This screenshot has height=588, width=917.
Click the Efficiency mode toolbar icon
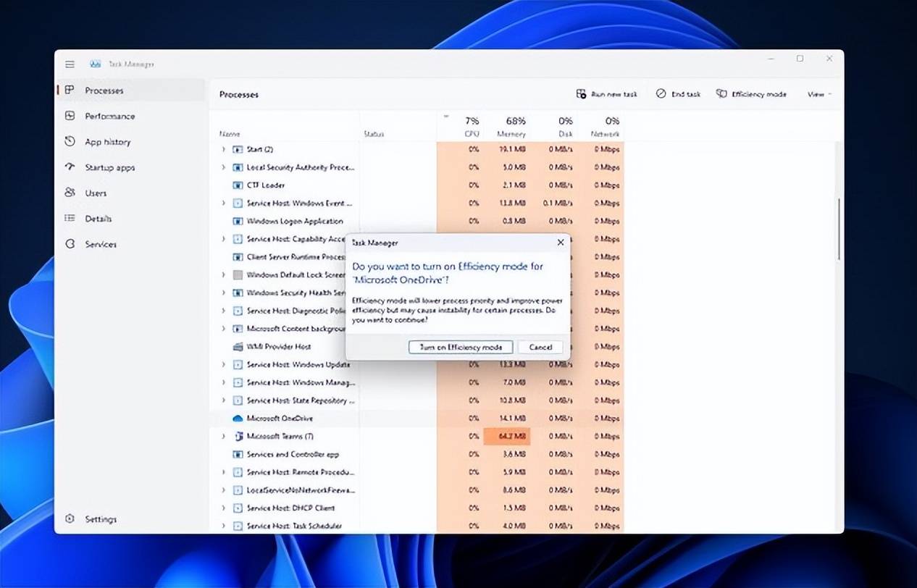pos(721,94)
